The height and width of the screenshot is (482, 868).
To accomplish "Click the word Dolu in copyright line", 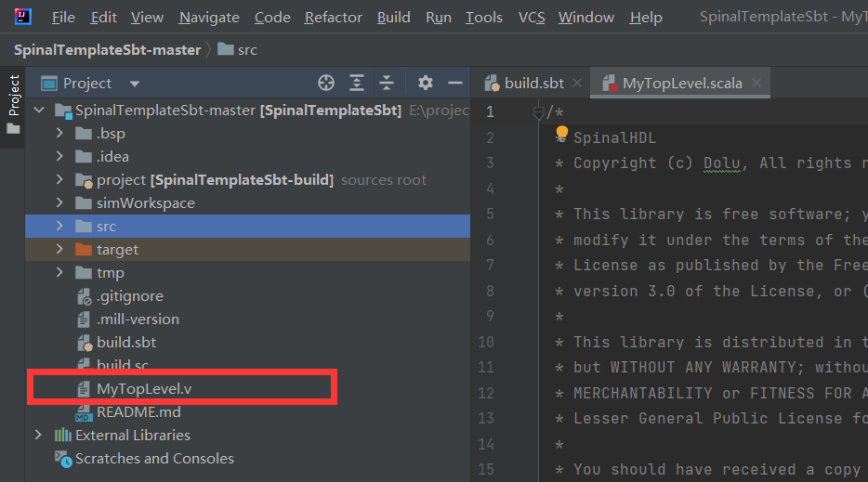I will pos(722,163).
